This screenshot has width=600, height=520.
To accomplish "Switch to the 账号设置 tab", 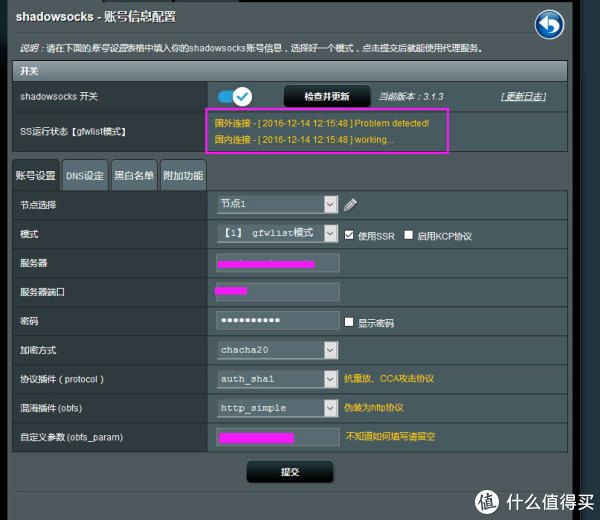I will [x=36, y=175].
